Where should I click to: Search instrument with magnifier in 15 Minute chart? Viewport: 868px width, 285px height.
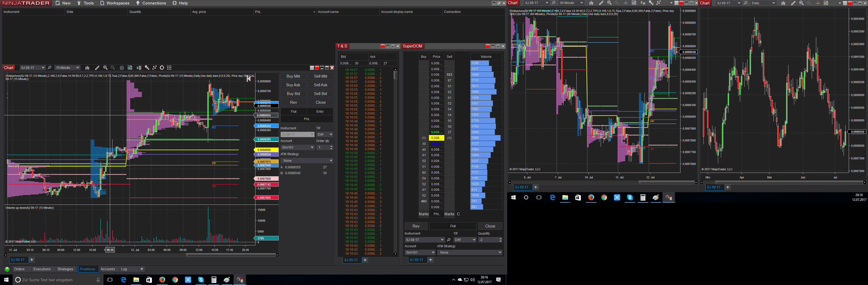coord(50,68)
